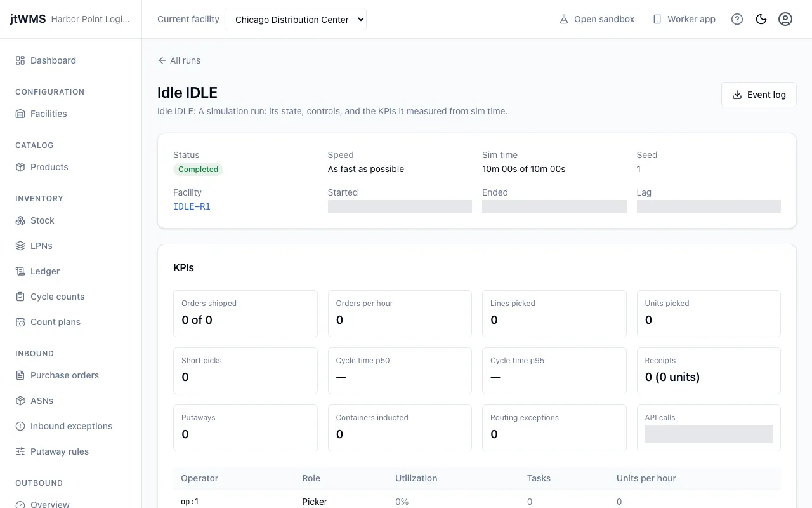Click the Open sandbox label
The height and width of the screenshot is (508, 812).
pos(604,19)
